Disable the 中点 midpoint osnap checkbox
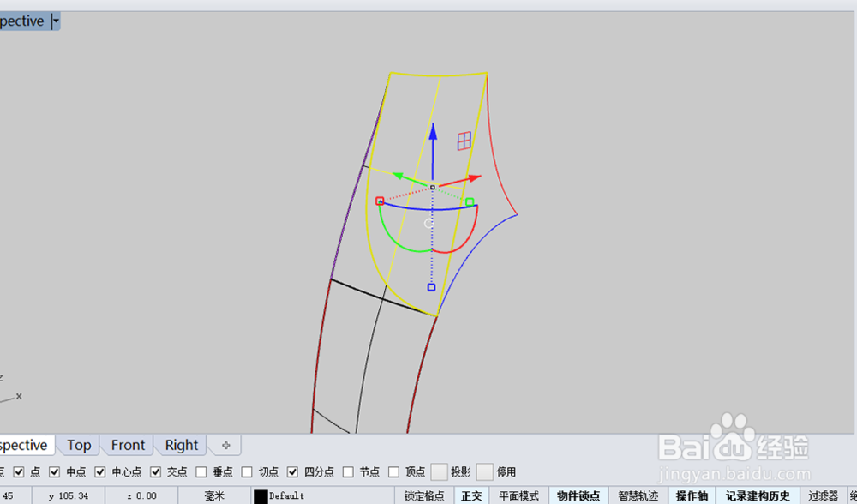The image size is (857, 504). click(55, 471)
